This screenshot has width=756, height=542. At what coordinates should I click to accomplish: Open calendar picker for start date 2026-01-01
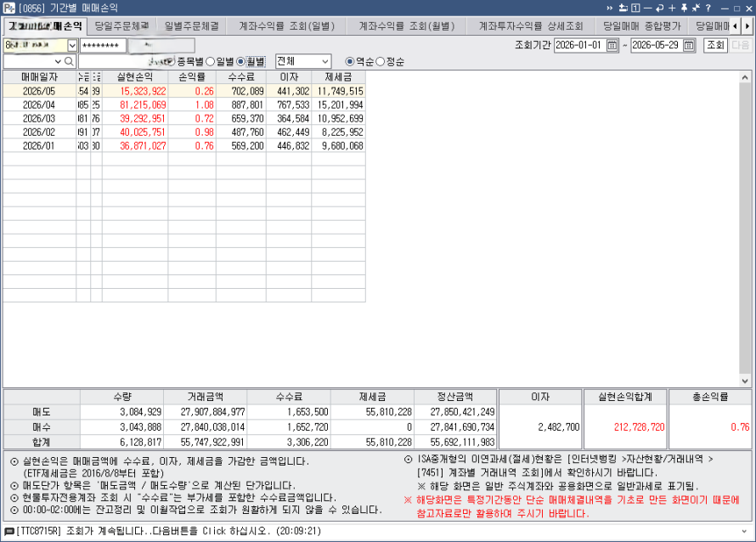[612, 45]
